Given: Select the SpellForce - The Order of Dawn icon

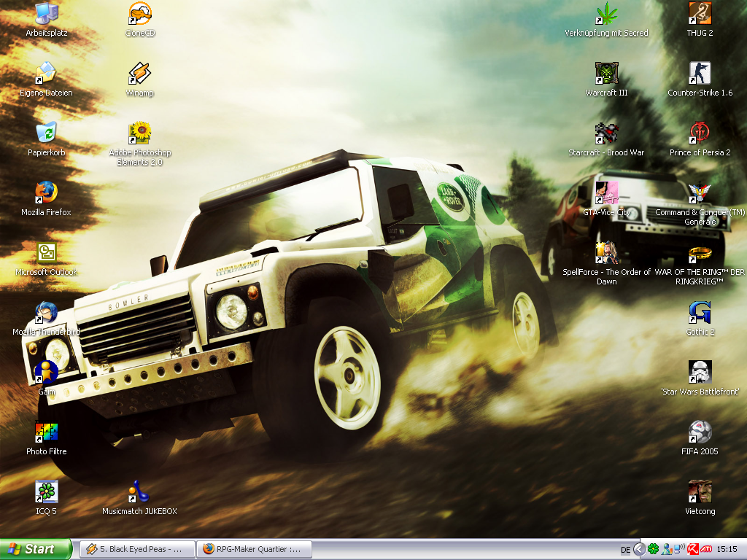Looking at the screenshot, I should [606, 253].
